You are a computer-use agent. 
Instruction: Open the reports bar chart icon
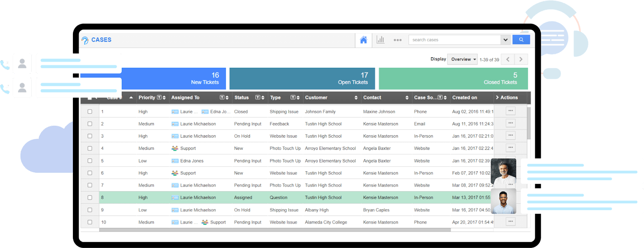(x=381, y=40)
